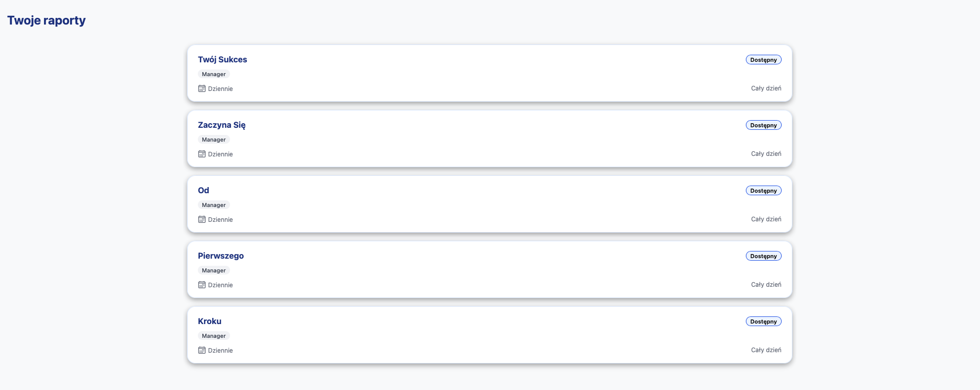The image size is (980, 390).
Task: Click calendar icon in Zaczyna Się card
Action: (202, 154)
